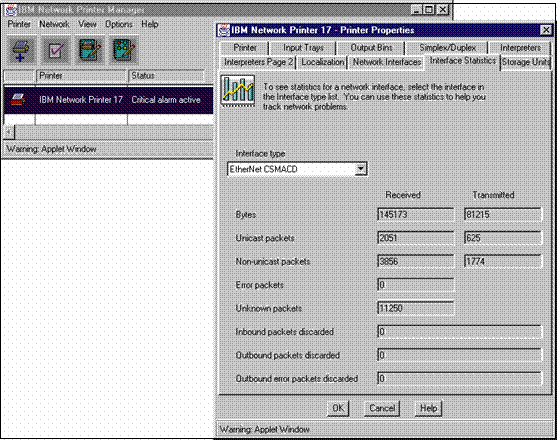This screenshot has height=440, width=557.
Task: Switch to the Storage Units tab
Action: pyautogui.click(x=526, y=62)
